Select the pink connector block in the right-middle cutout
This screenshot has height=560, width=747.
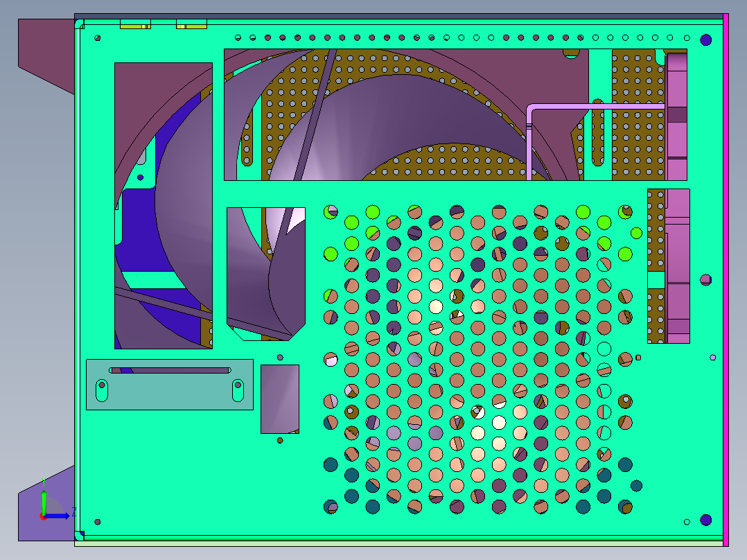pyautogui.click(x=678, y=266)
